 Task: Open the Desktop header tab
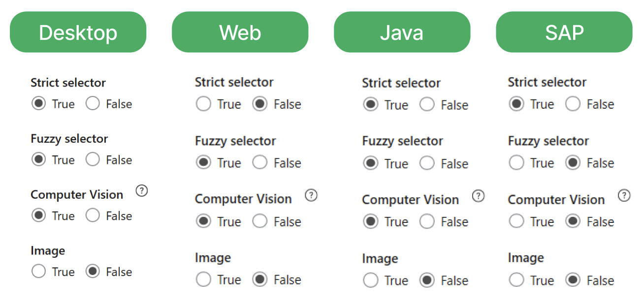tap(78, 32)
